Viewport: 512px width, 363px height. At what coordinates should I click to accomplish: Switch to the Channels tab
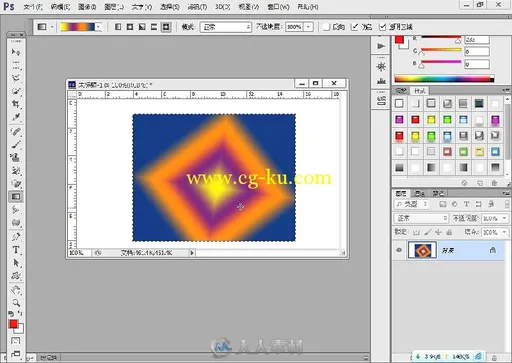point(419,193)
